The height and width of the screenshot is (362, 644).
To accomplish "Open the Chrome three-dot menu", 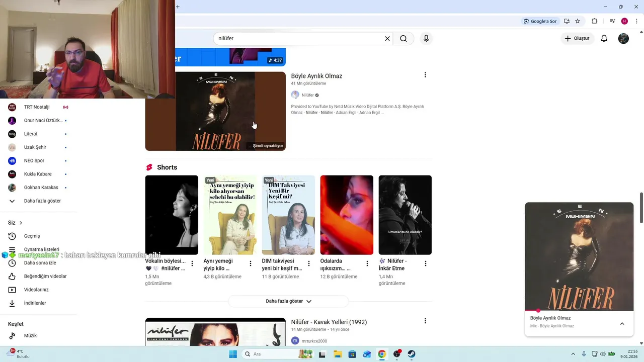I will pyautogui.click(x=636, y=21).
